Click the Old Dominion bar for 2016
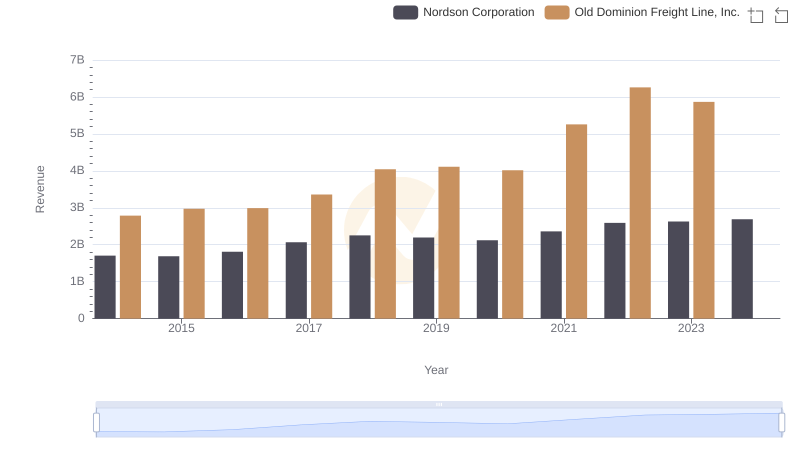 258,263
